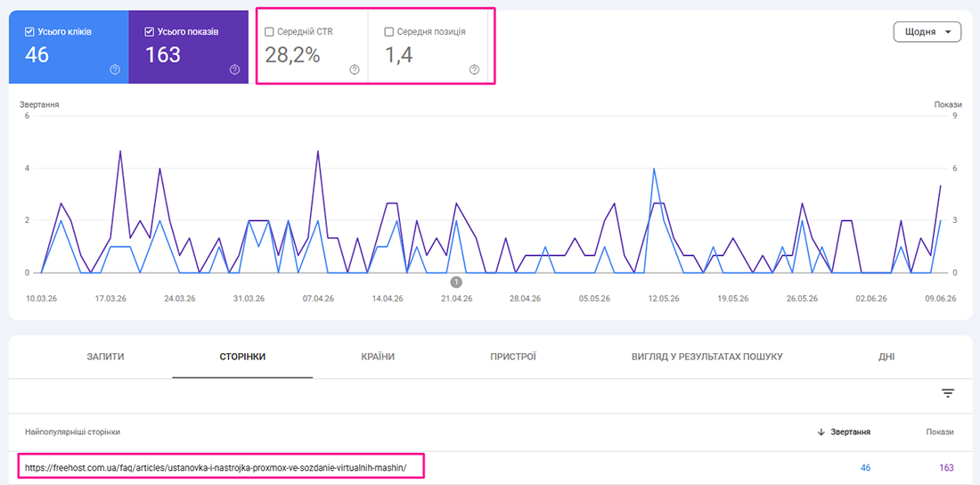
Task: Click the sort arrow beside Звертання
Action: point(821,432)
